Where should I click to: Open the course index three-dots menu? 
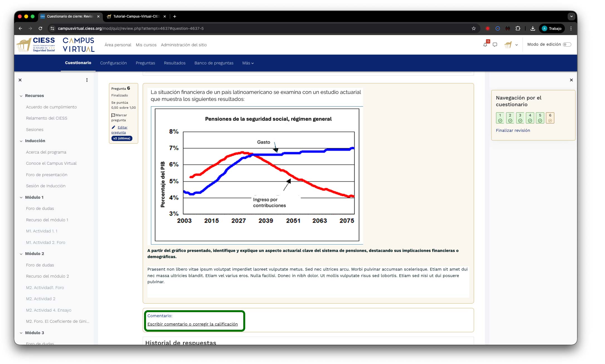tap(87, 80)
